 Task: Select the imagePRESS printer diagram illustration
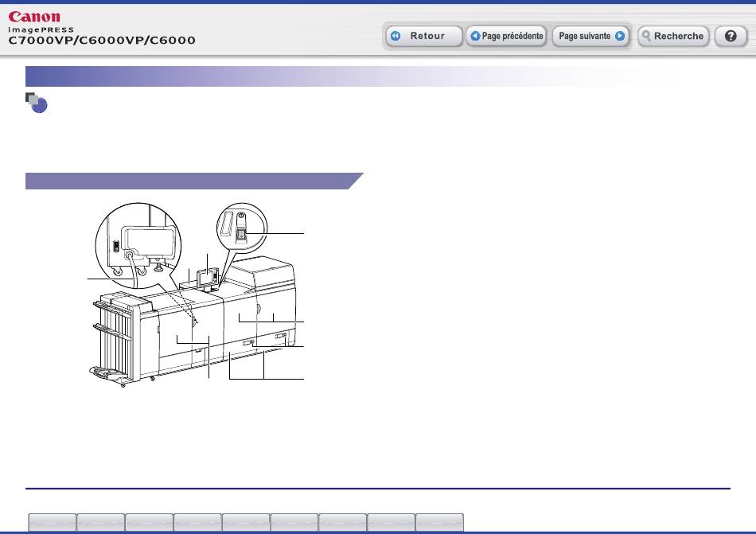click(195, 294)
